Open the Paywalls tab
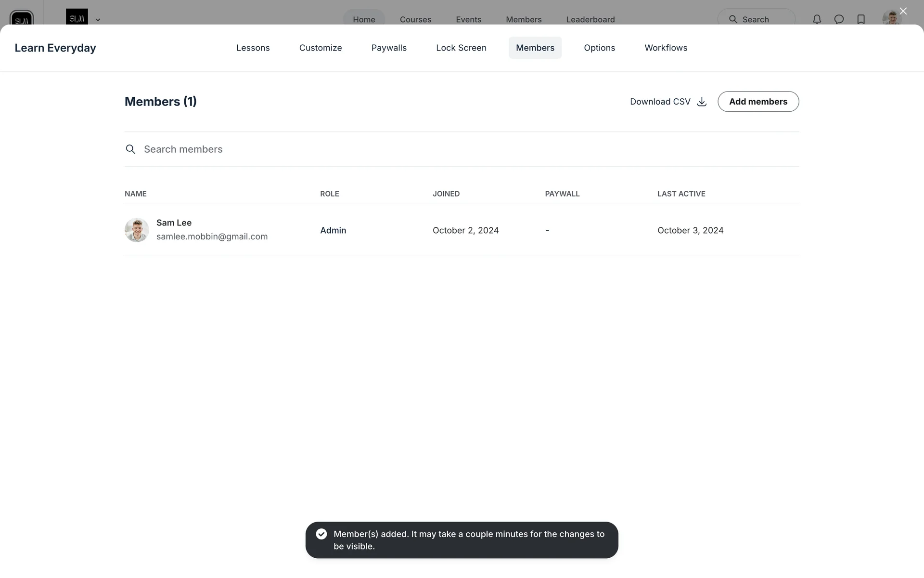The image size is (924, 578). [x=389, y=48]
